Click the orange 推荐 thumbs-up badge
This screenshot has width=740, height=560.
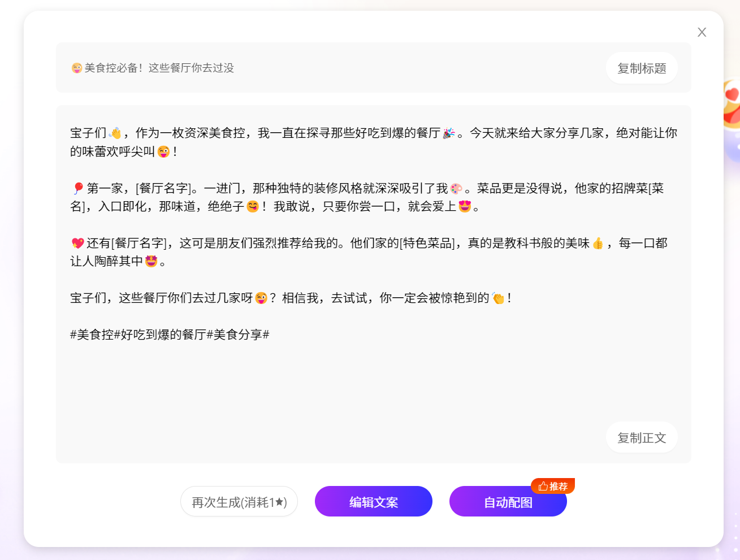[553, 486]
